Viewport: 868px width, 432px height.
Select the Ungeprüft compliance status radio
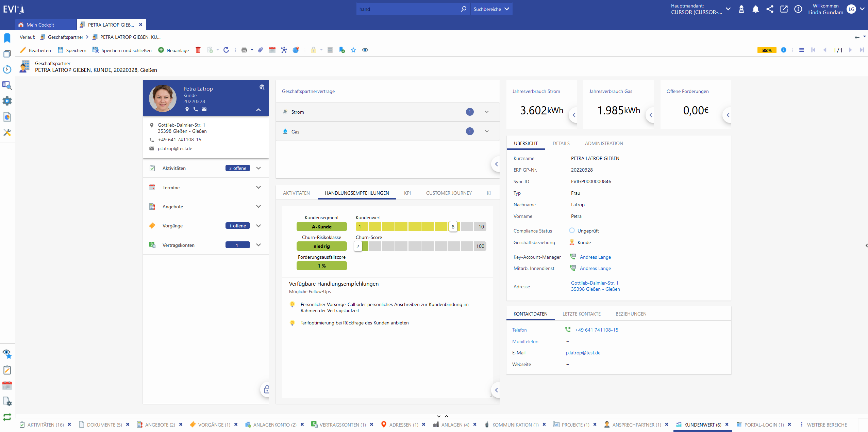click(572, 230)
